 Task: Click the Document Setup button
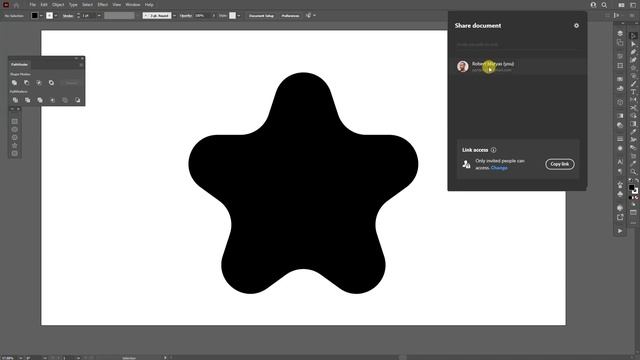pos(261,16)
